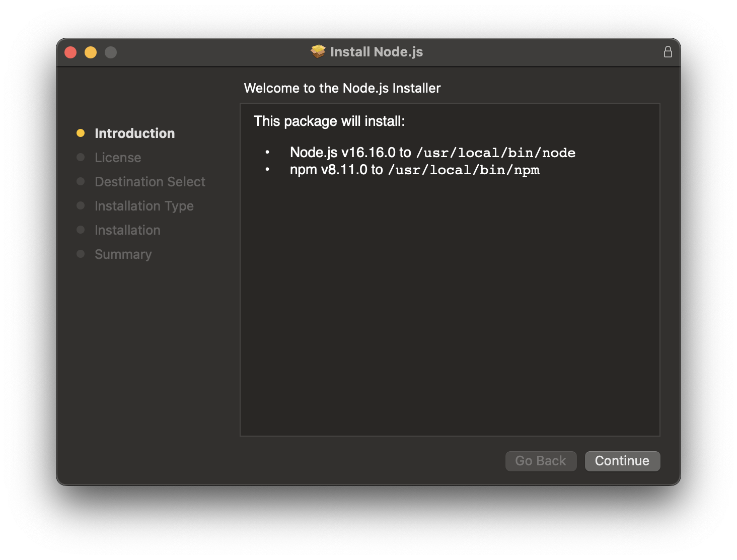This screenshot has height=560, width=737.
Task: Click the disabled gray zoom window button
Action: pos(111,52)
